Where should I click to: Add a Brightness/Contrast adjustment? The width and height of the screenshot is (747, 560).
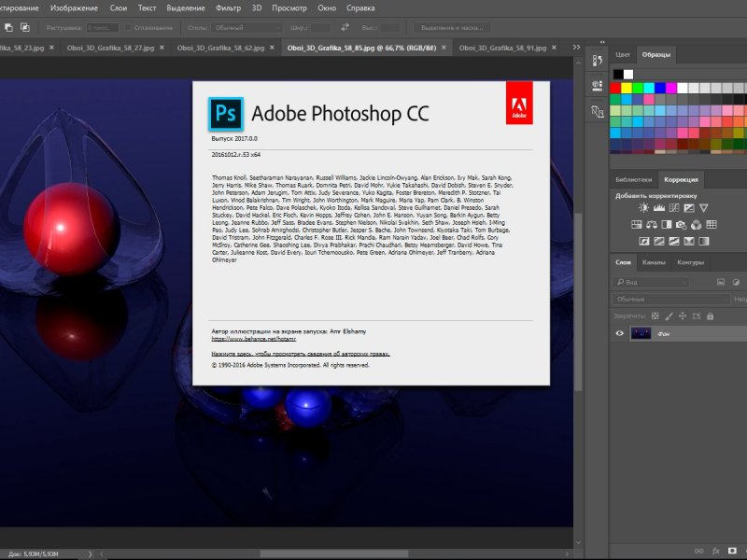pos(643,208)
